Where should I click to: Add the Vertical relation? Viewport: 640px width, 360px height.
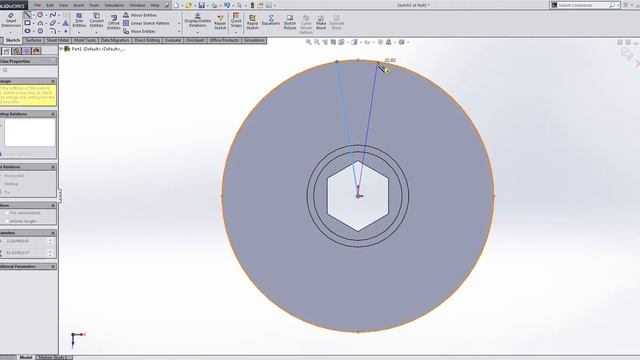click(11, 184)
